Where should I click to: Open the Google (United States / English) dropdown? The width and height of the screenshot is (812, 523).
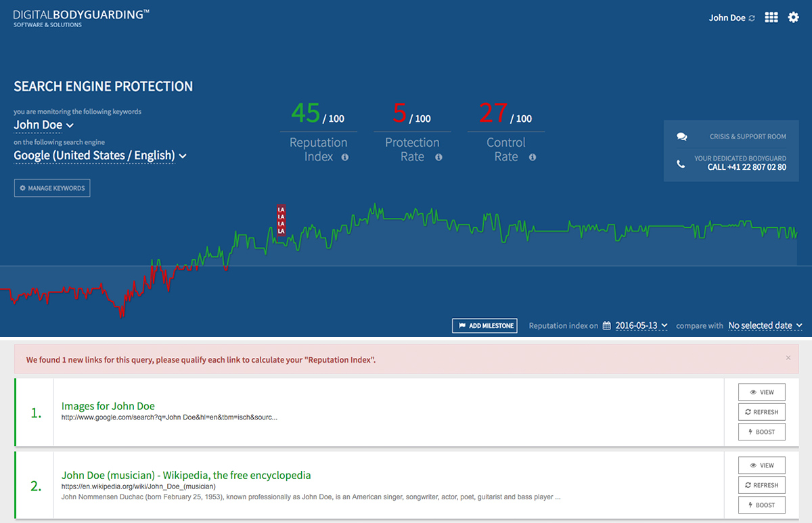tap(100, 156)
